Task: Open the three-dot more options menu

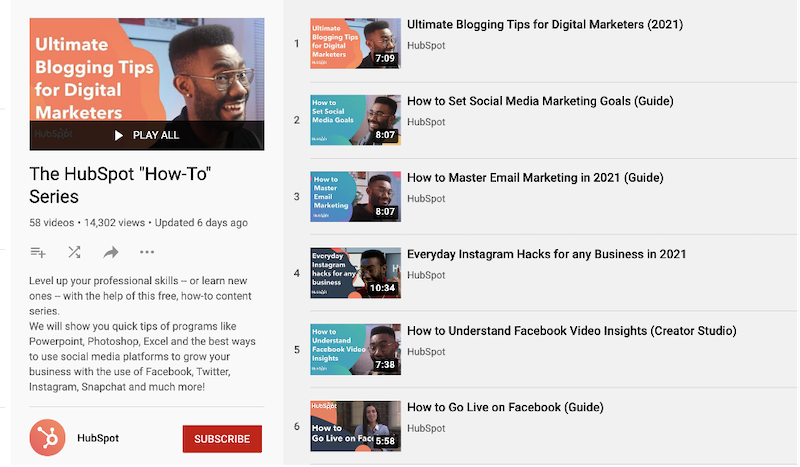Action: coord(147,252)
